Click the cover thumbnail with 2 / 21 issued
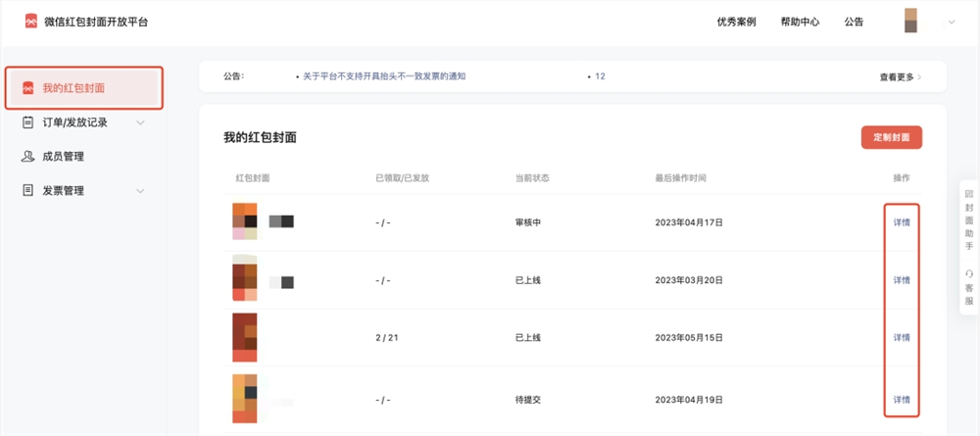This screenshot has height=436, width=980. click(245, 338)
